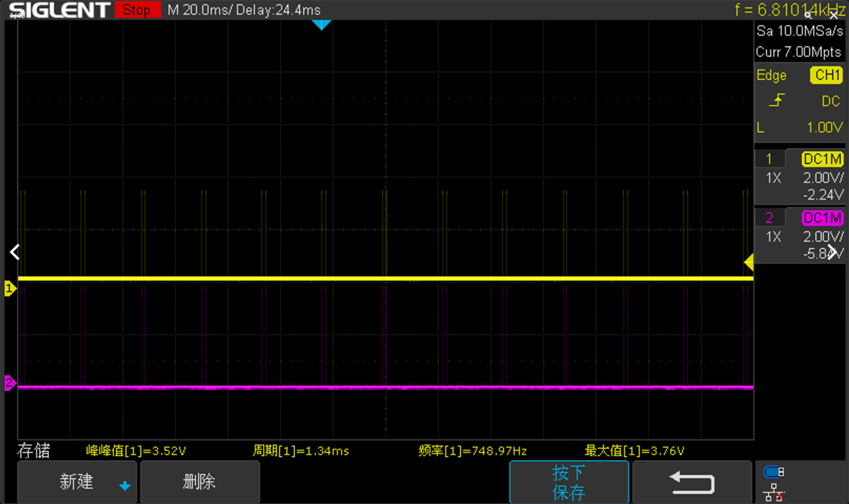
Task: Click the Curr 7.00Mpts memory depth text
Action: [798, 52]
